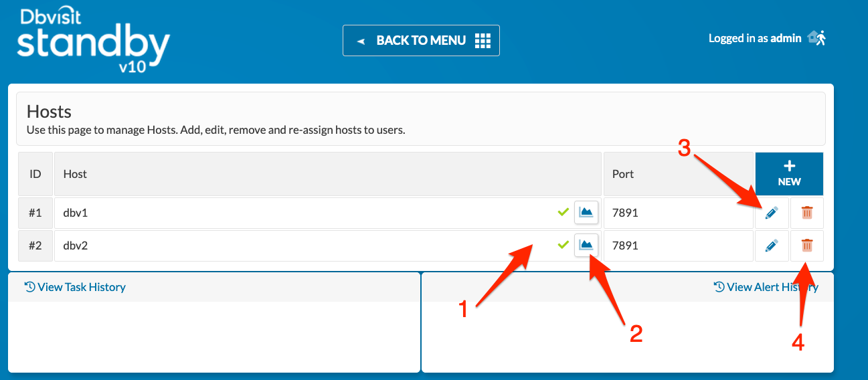
Task: Edit host dbv2 with the pencil icon
Action: [772, 246]
